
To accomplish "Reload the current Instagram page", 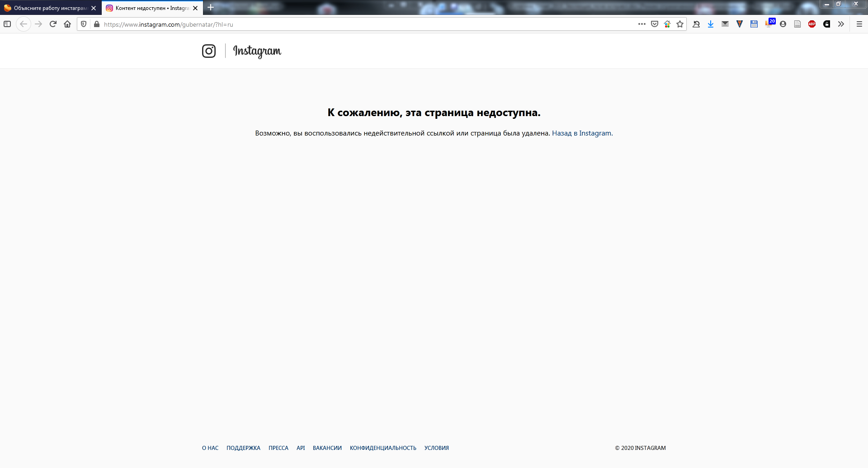I will 53,24.
